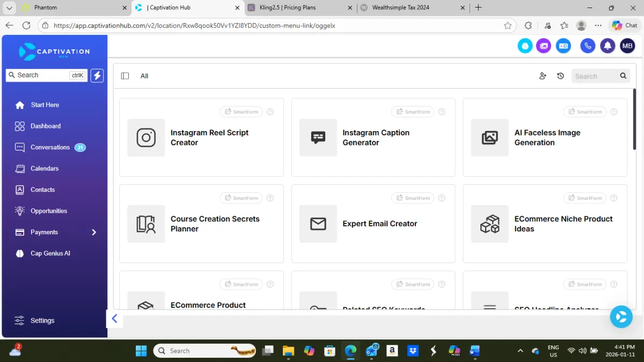Open File Explorer from taskbar
Viewport: 644px width, 362px height.
click(288, 351)
